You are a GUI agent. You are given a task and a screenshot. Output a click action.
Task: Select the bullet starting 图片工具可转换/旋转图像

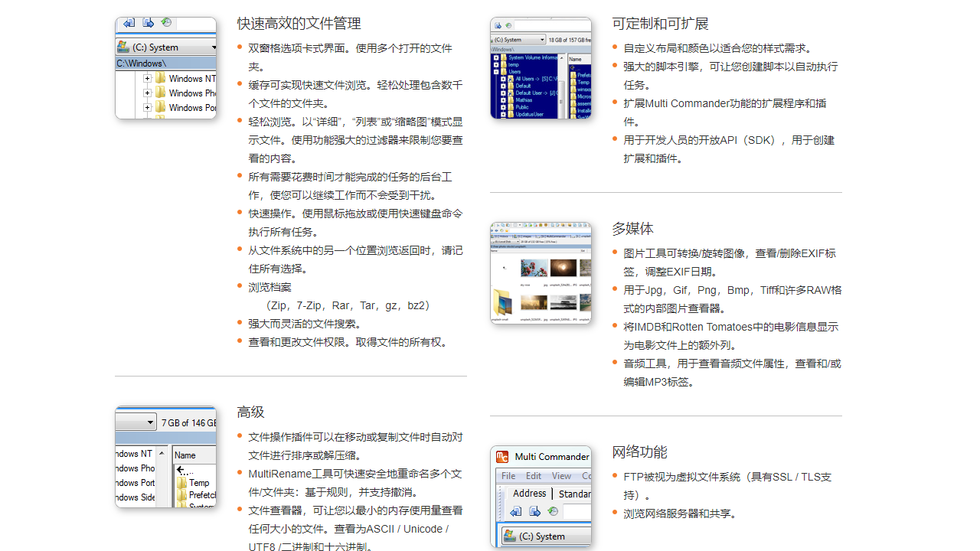[x=730, y=262]
